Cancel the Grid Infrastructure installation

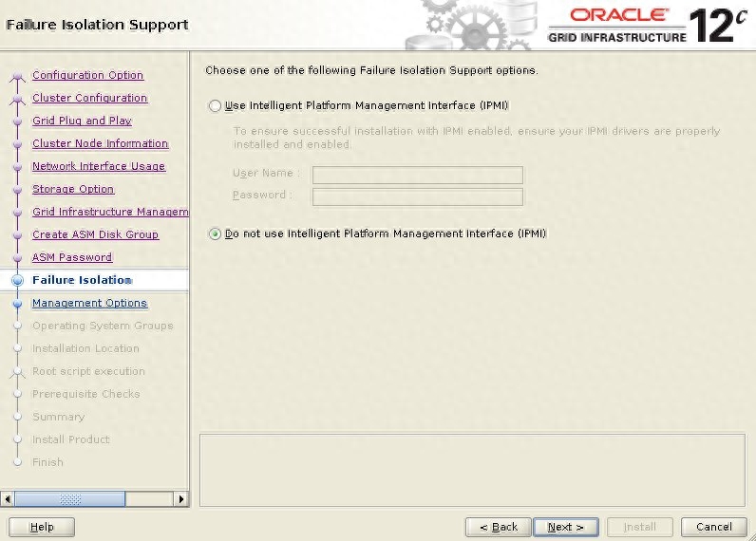point(713,527)
